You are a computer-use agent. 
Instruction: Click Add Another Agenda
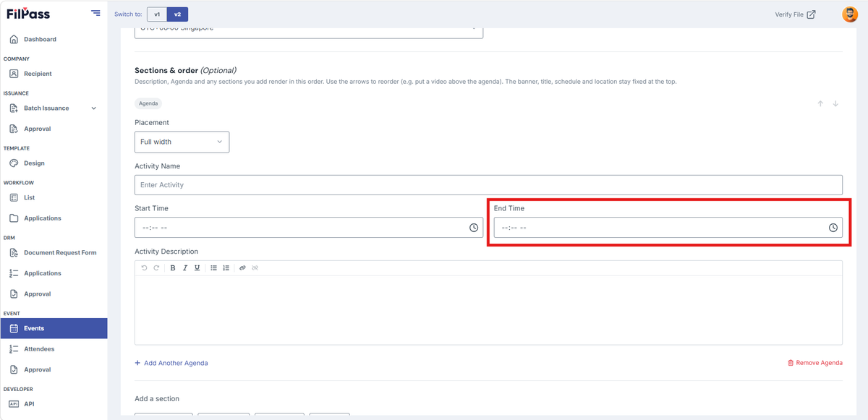click(171, 363)
